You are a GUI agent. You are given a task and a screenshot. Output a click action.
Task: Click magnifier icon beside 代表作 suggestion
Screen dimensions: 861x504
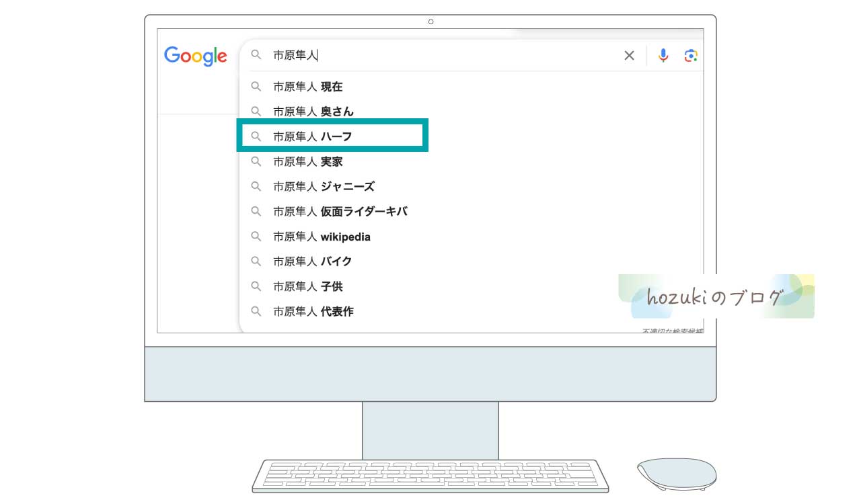(x=256, y=311)
